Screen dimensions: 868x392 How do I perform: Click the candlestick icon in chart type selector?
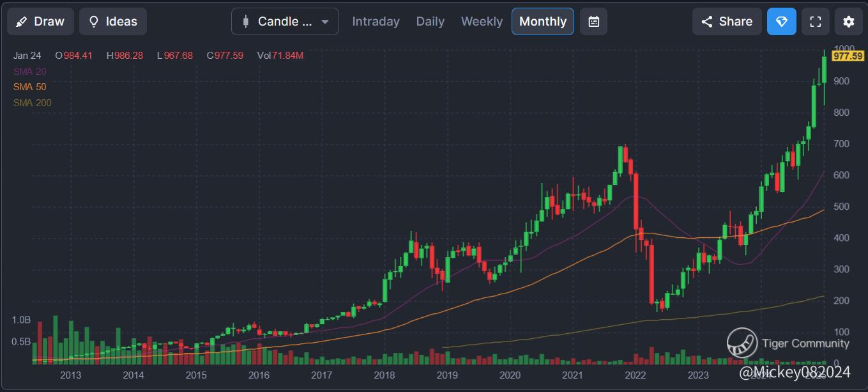pyautogui.click(x=246, y=22)
